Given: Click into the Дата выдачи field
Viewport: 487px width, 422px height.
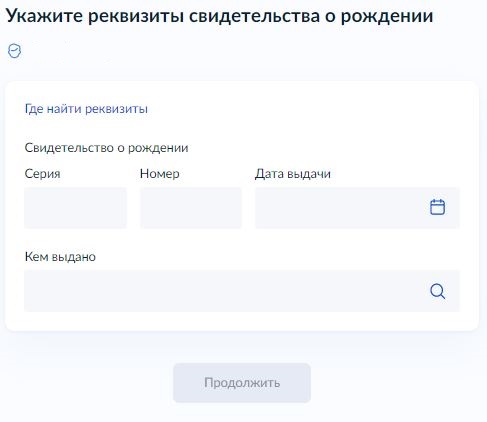Looking at the screenshot, I should point(357,208).
